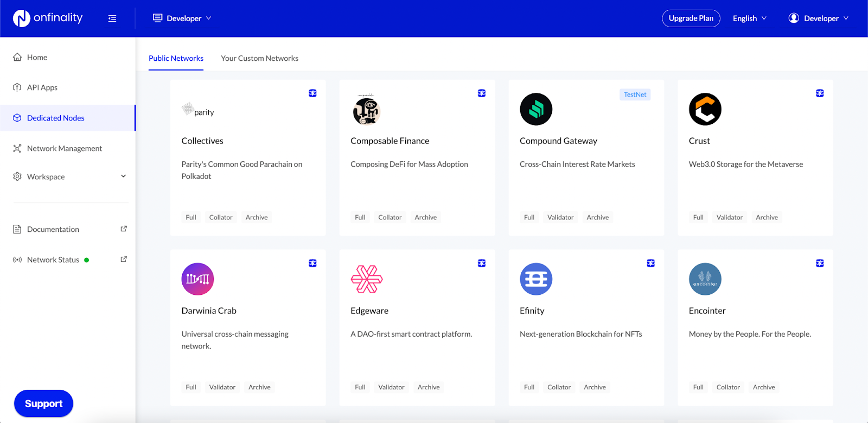Switch to Public Networks tab
The height and width of the screenshot is (423, 868).
pos(176,58)
